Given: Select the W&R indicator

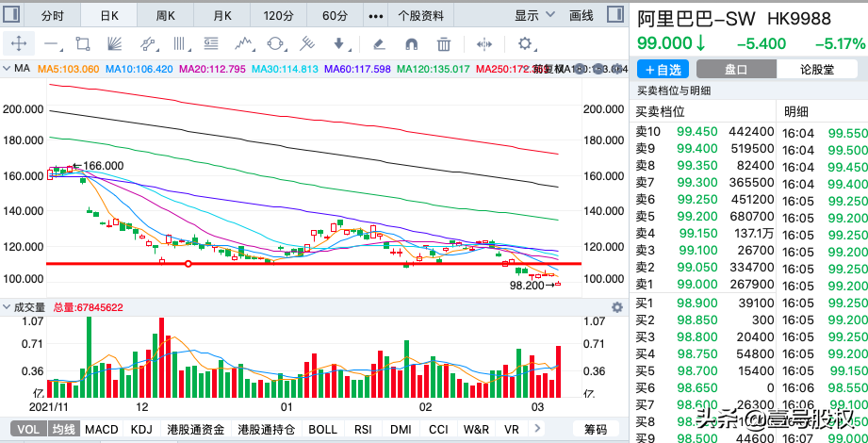Looking at the screenshot, I should 476,429.
